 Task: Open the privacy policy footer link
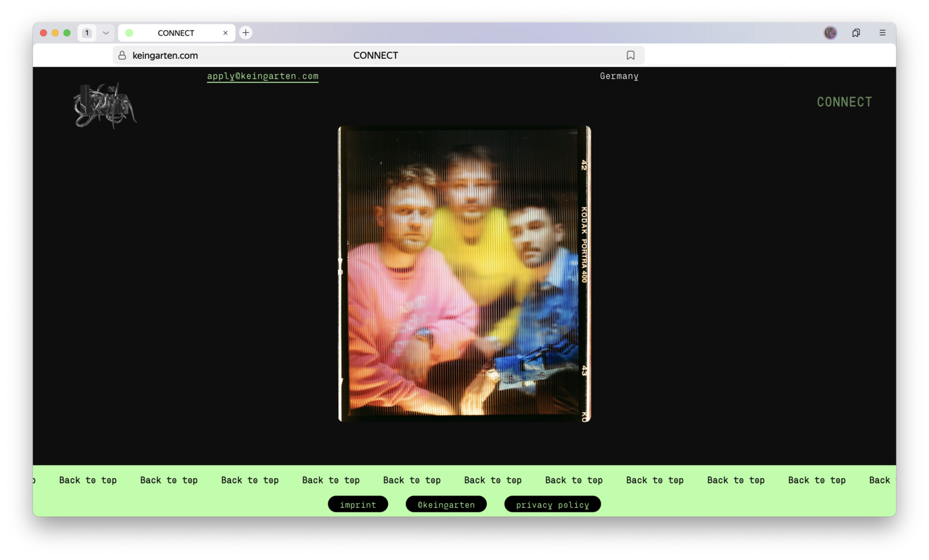(x=552, y=505)
